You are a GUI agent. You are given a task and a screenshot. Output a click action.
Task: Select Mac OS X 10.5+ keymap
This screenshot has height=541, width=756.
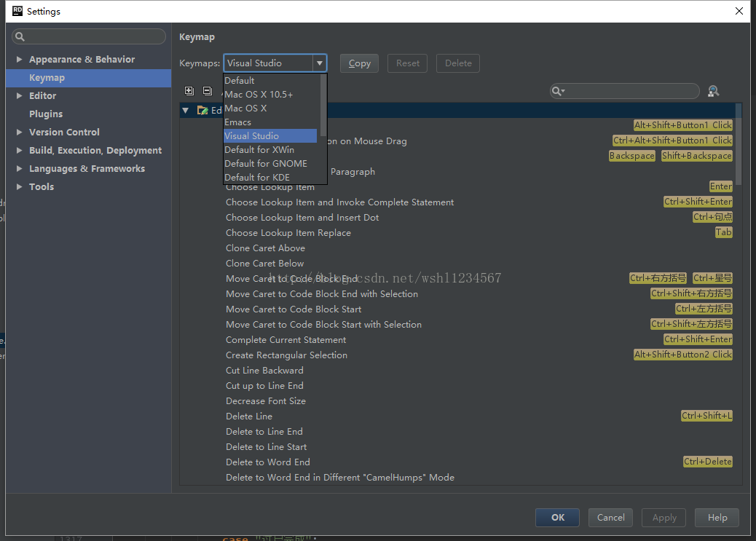click(x=270, y=95)
